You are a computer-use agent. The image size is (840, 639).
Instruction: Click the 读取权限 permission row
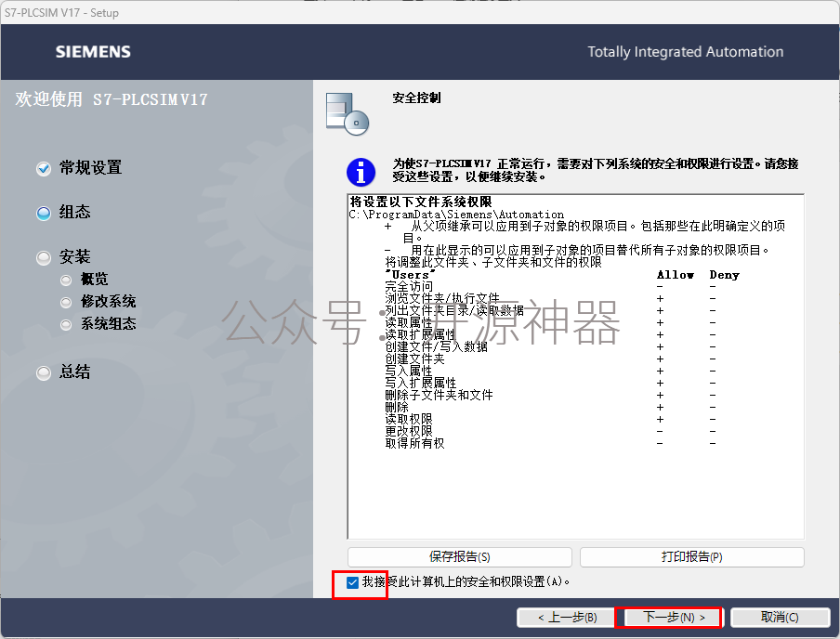click(x=550, y=420)
